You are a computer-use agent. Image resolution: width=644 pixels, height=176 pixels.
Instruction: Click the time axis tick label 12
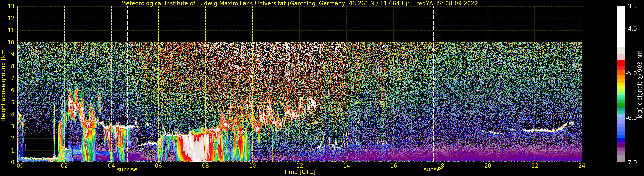pos(300,166)
